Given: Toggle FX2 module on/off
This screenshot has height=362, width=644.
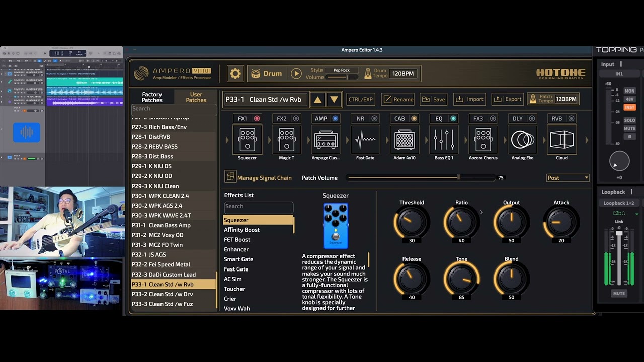Looking at the screenshot, I should (296, 119).
